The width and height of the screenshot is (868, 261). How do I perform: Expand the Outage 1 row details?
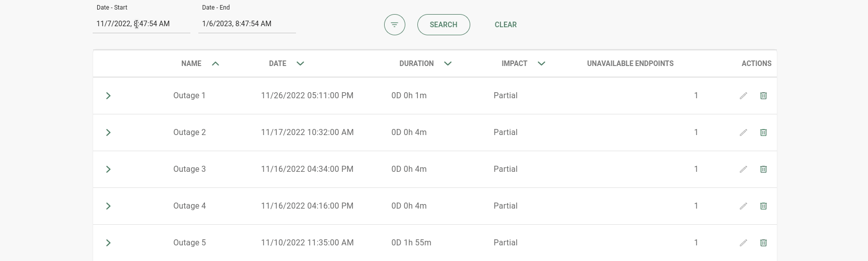(x=108, y=96)
